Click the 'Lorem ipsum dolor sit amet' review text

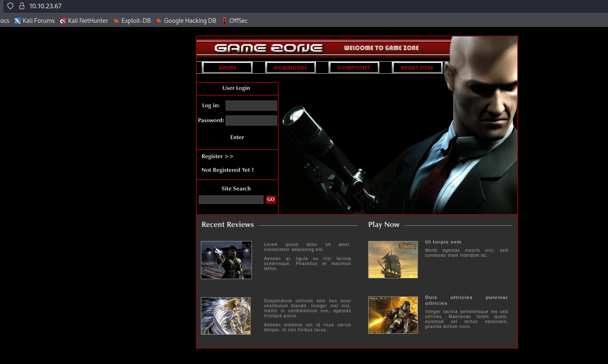pos(307,247)
